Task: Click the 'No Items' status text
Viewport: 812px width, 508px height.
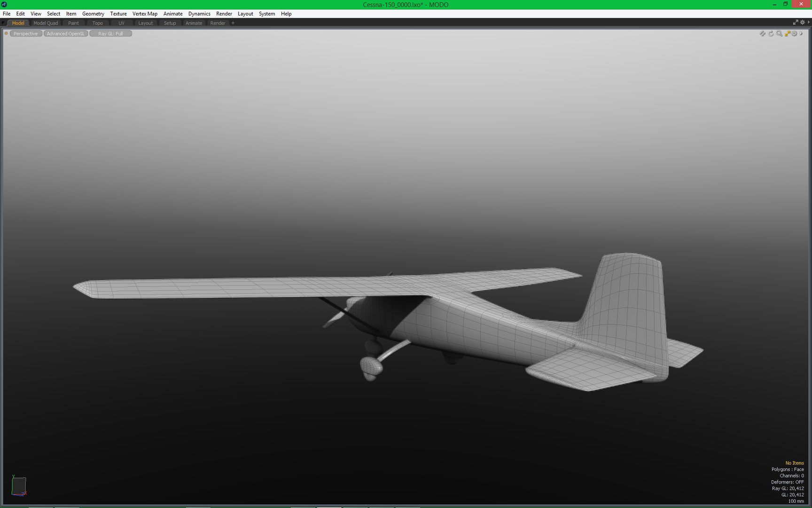Action: tap(795, 463)
